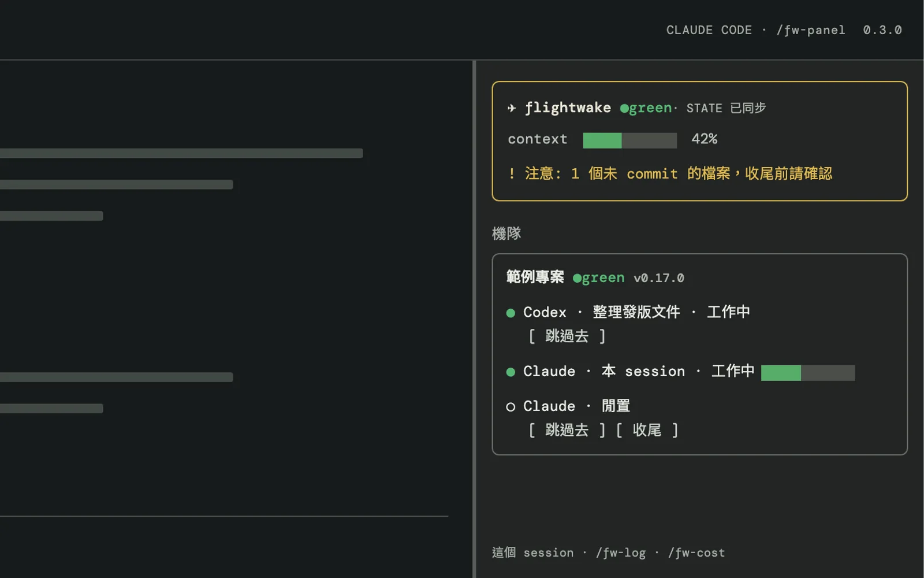Open the 這個 session link in footer
This screenshot has width=924, height=578.
pyautogui.click(x=533, y=553)
